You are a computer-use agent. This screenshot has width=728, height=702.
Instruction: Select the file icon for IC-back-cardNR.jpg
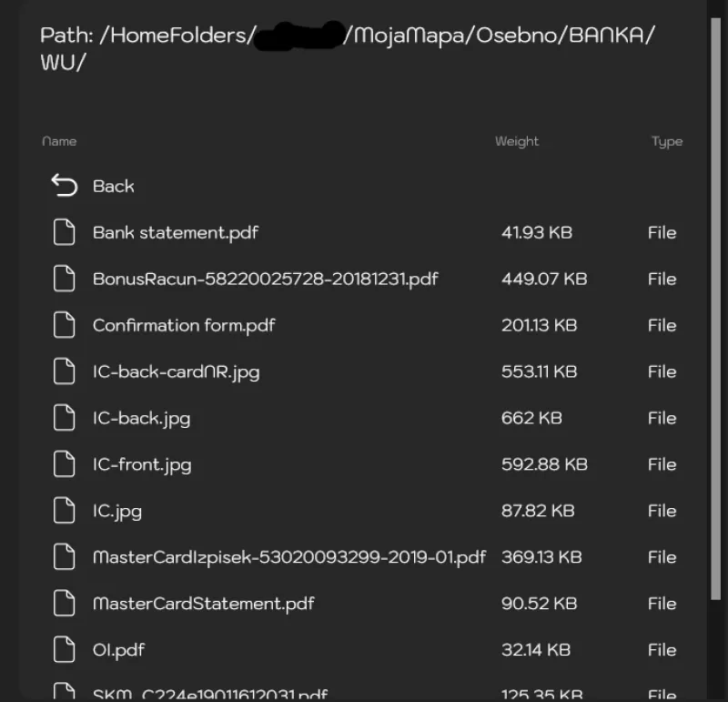64,371
